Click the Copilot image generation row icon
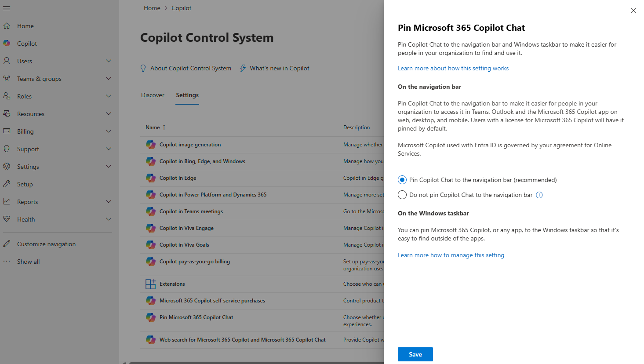 point(150,145)
